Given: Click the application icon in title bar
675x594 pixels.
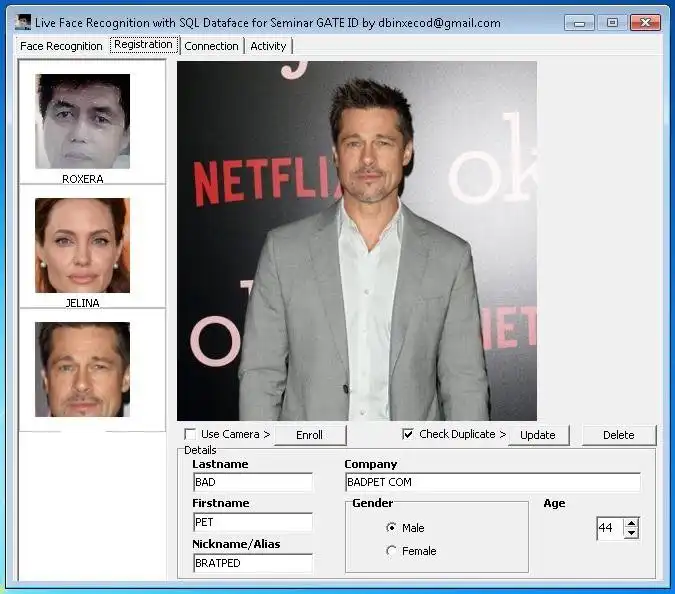Looking at the screenshot, I should tap(23, 22).
